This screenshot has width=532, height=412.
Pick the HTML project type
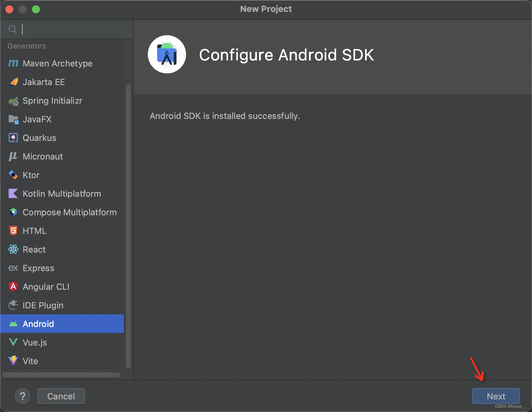click(62, 231)
